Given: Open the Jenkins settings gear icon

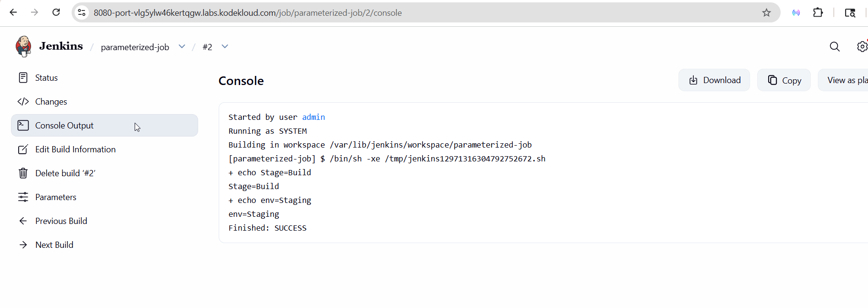Looking at the screenshot, I should 862,47.
